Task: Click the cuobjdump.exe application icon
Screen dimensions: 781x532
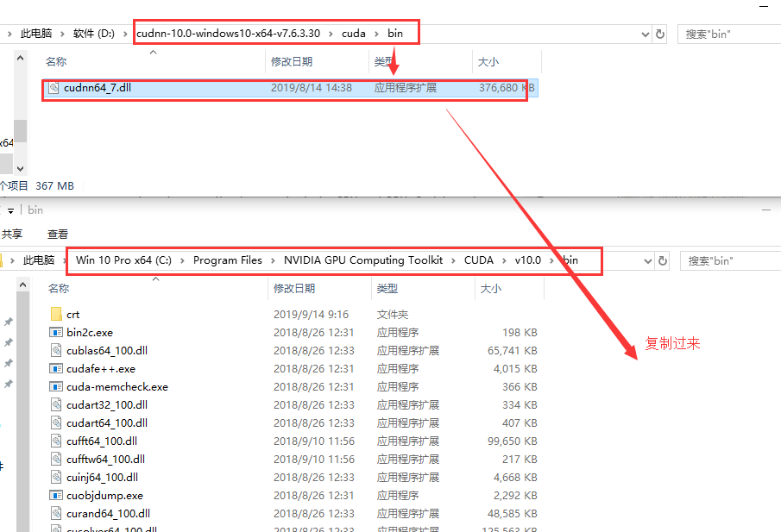Action: pyautogui.click(x=56, y=495)
